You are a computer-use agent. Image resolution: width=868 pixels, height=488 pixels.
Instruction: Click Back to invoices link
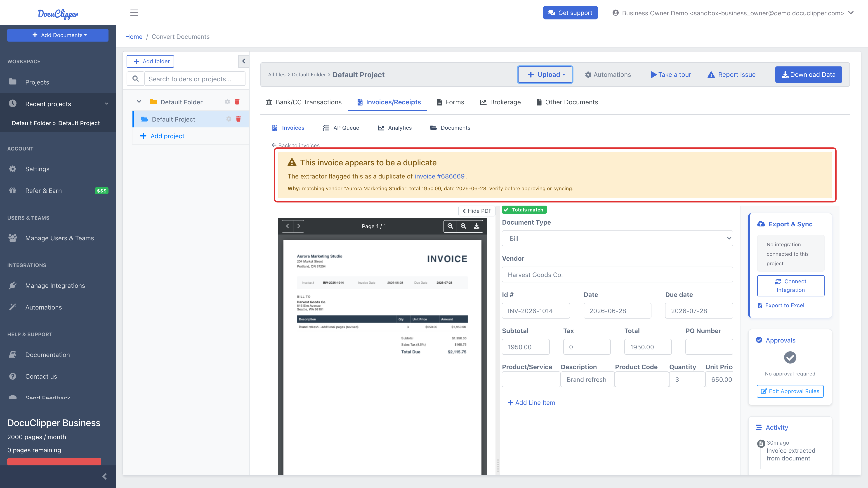click(x=295, y=145)
